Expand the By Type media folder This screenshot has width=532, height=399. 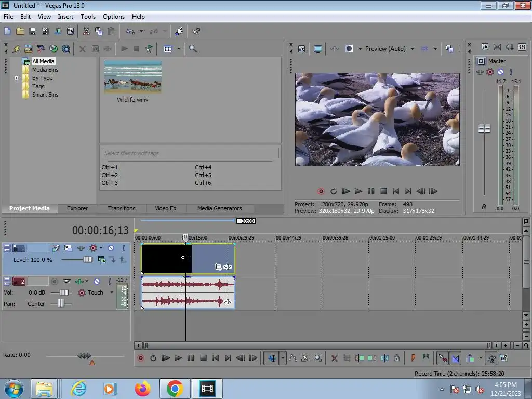coord(17,78)
